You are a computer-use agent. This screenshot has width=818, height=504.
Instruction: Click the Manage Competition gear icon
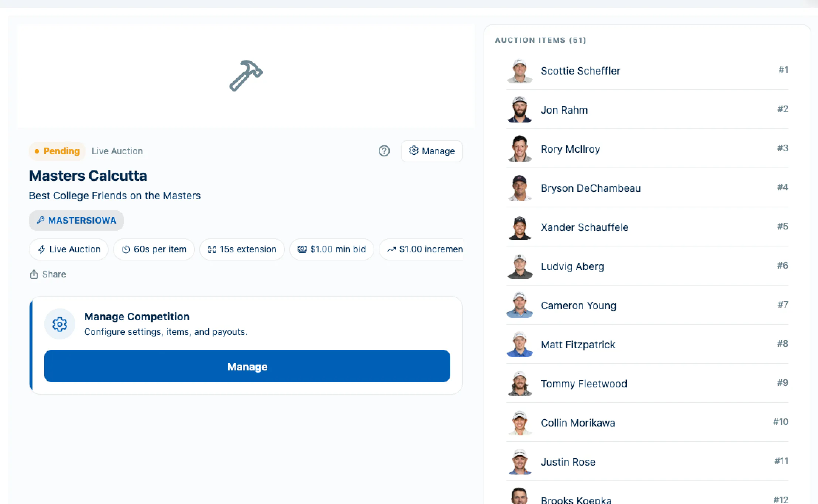60,324
